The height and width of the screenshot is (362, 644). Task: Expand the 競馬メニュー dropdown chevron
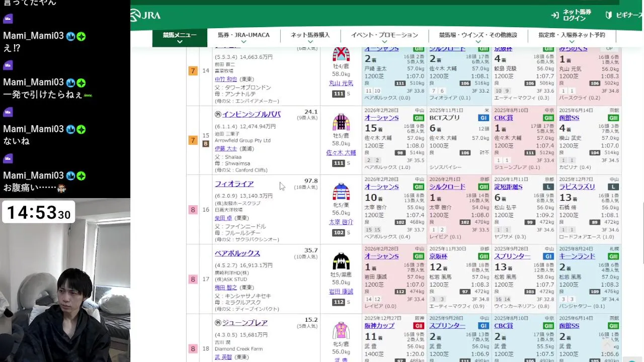click(x=180, y=42)
